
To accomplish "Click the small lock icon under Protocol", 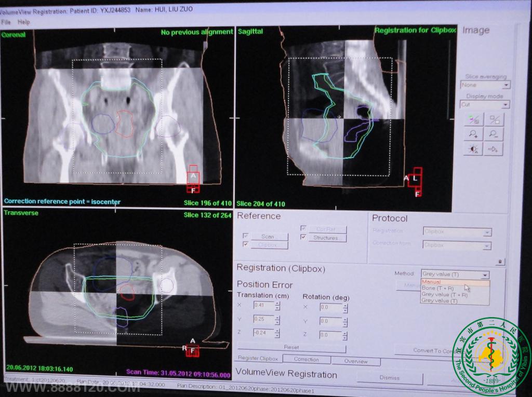I will click(x=500, y=262).
